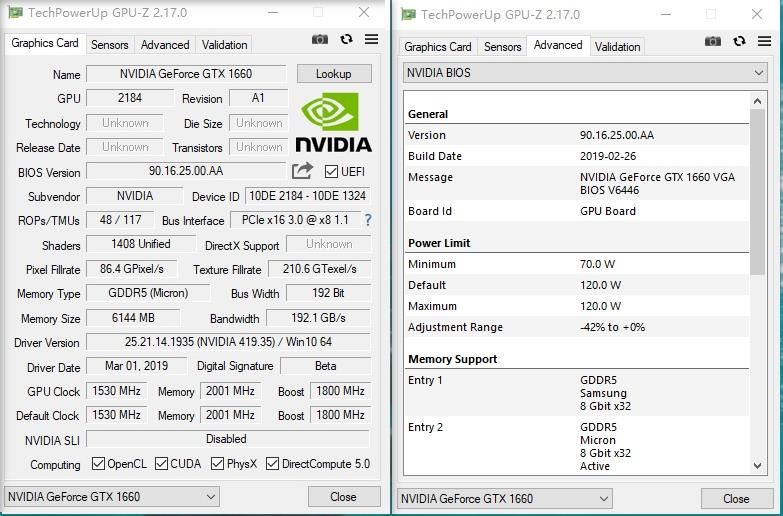Click the Memory Size field 6144 MB

(133, 318)
